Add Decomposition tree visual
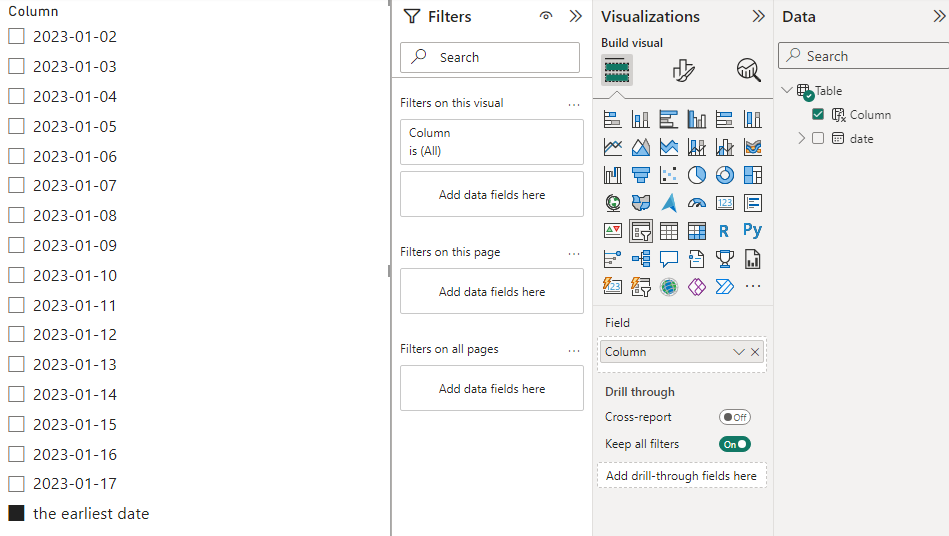Image resolution: width=949 pixels, height=536 pixels. 640,259
